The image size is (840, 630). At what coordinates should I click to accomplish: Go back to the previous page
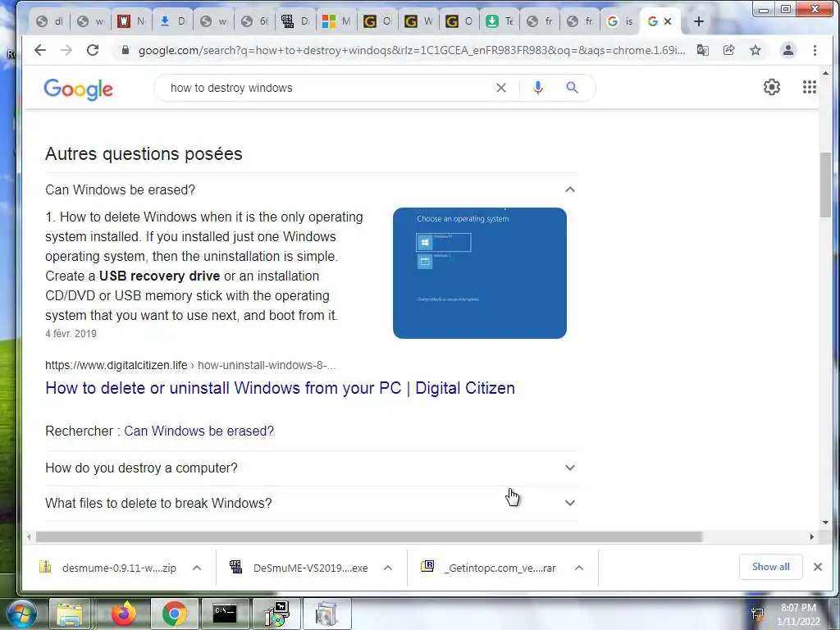[x=40, y=50]
